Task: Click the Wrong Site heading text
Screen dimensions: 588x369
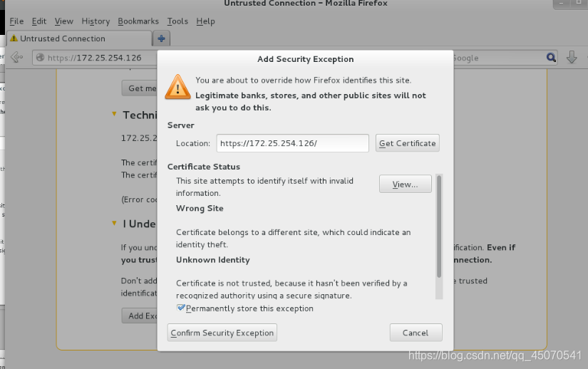Action: click(200, 208)
